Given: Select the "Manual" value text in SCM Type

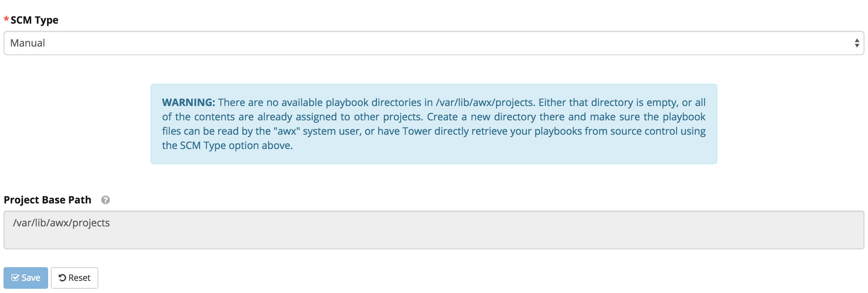Looking at the screenshot, I should [28, 43].
